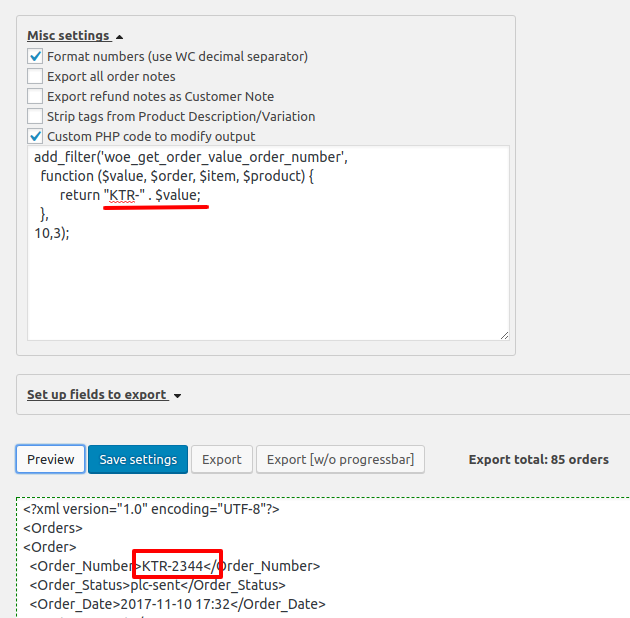Click the "Export total: 85 orders" label
Image resolution: width=630 pixels, height=618 pixels.
[538, 460]
